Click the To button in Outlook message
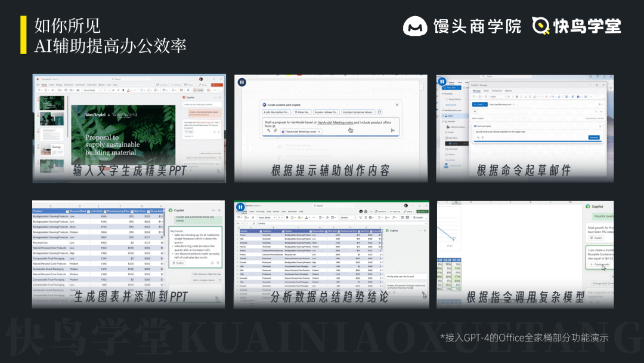The image size is (644, 363). point(475,112)
